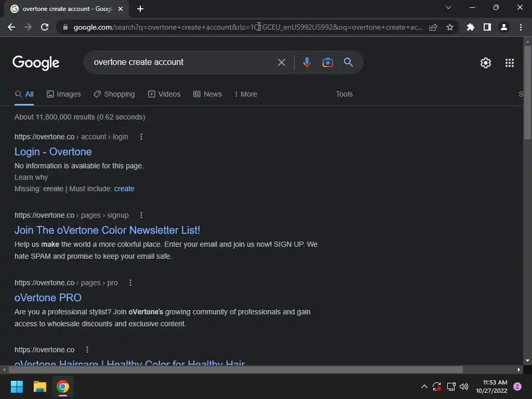Viewport: 532px width, 399px height.
Task: Search by image with camera icon
Action: (327, 62)
